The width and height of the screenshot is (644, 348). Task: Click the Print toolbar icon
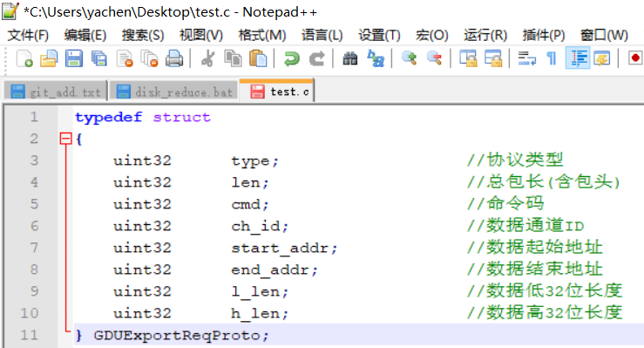174,58
